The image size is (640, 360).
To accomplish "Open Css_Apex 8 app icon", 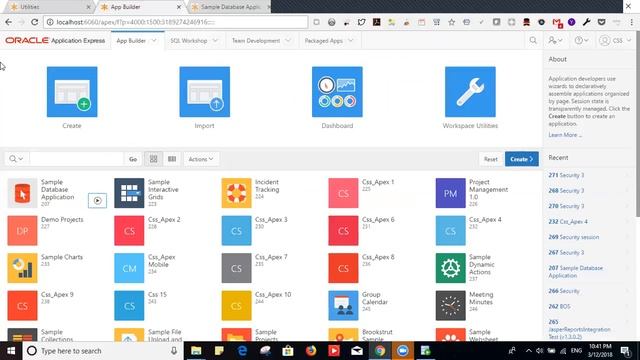I will pos(343,268).
